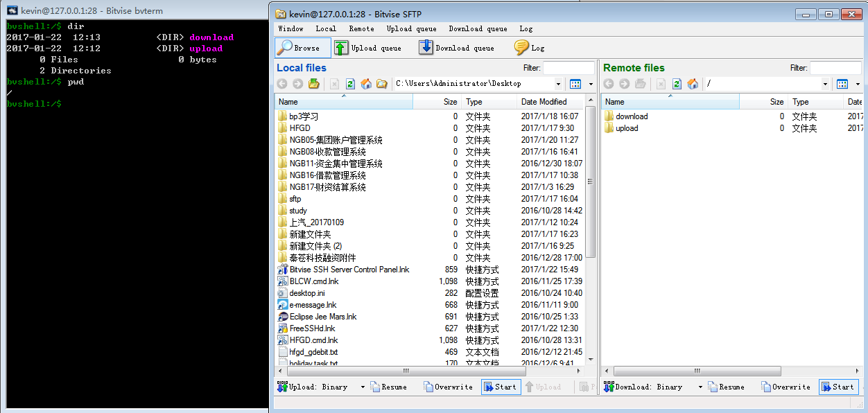
Task: Open the Local menu
Action: click(x=326, y=28)
